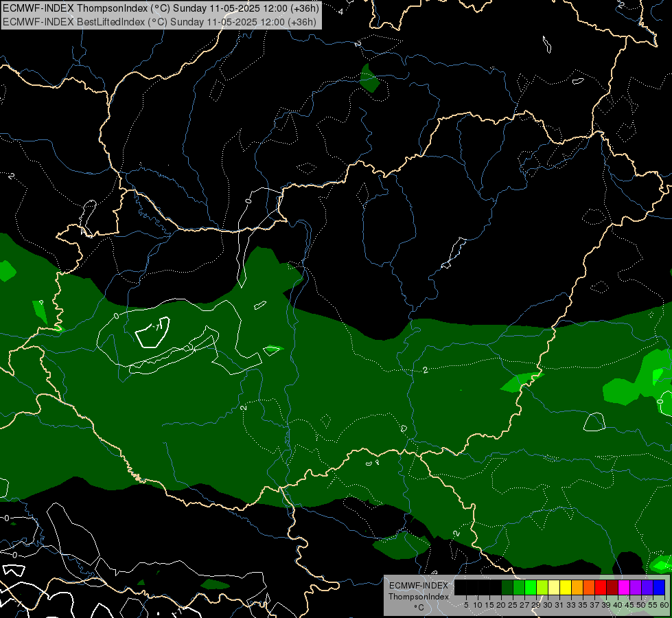Click the legend tick value 45

coord(629,605)
